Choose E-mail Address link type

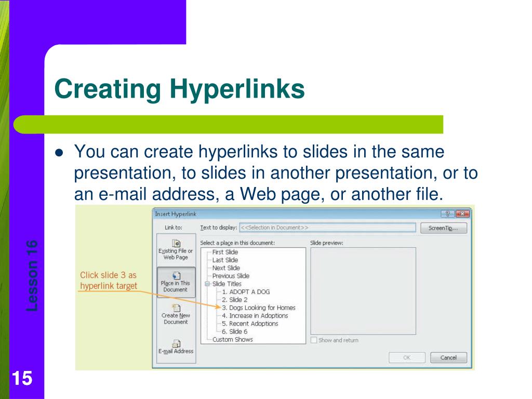point(176,347)
